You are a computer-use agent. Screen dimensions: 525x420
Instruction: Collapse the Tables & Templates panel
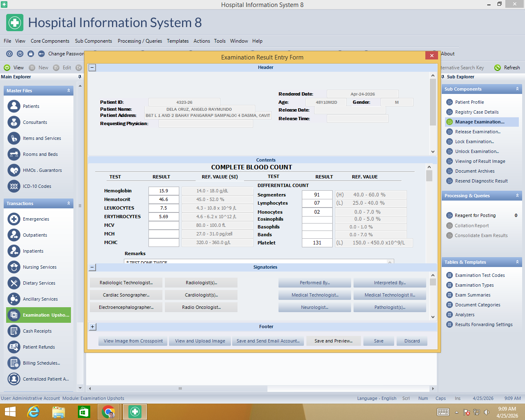tap(517, 262)
